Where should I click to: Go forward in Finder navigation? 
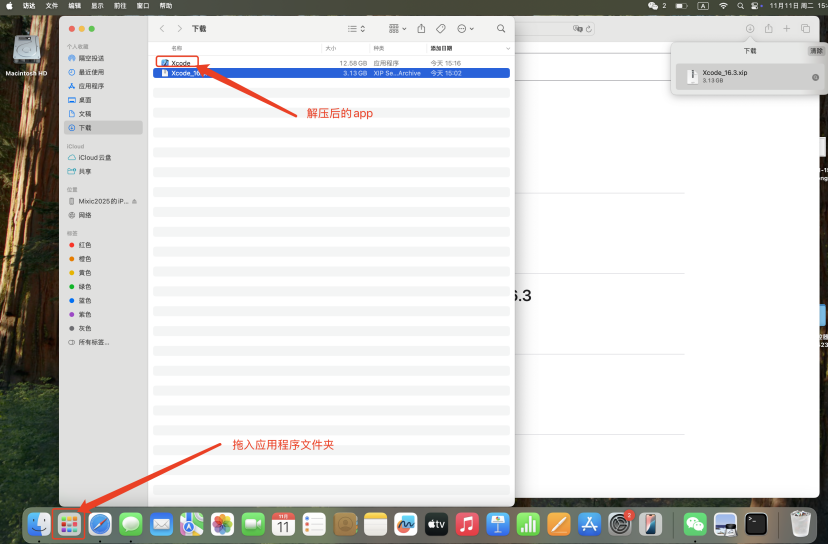click(180, 29)
